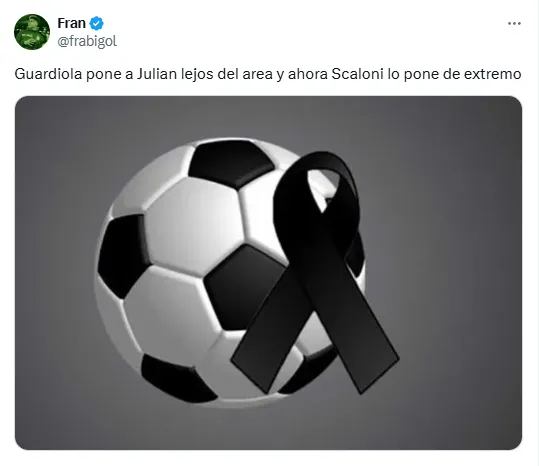Open Fran's round profile avatar
539x466 pixels.
pyautogui.click(x=32, y=32)
